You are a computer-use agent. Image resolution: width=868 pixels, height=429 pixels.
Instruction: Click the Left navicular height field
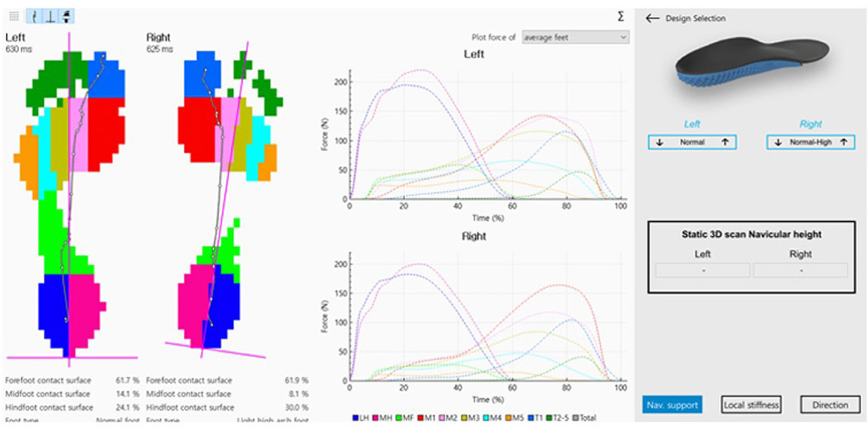702,271
